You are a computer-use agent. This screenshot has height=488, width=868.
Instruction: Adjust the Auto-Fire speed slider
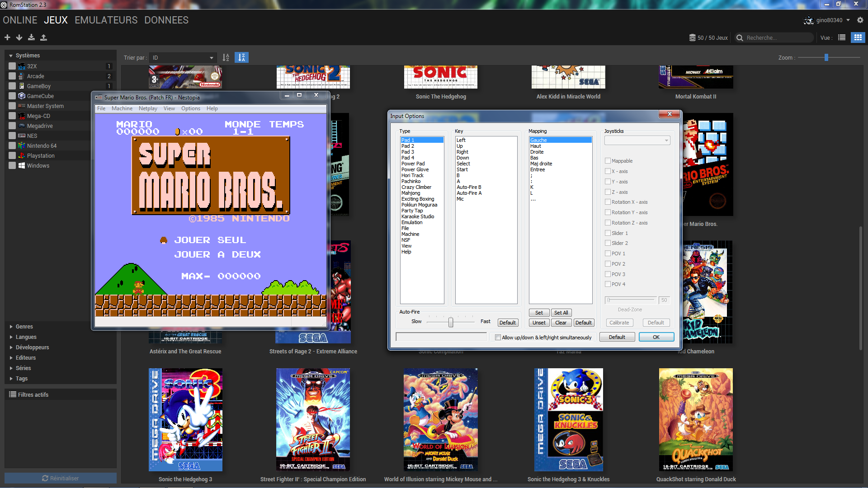click(451, 322)
